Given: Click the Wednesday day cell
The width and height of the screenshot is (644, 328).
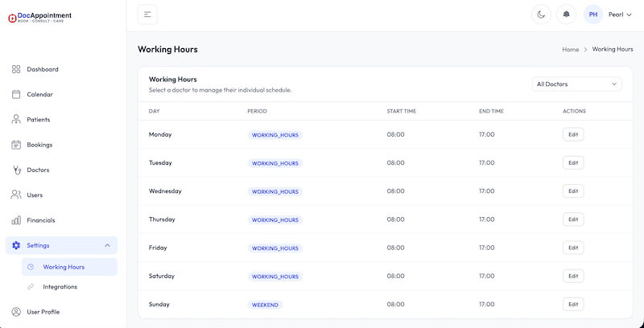Looking at the screenshot, I should point(165,191).
